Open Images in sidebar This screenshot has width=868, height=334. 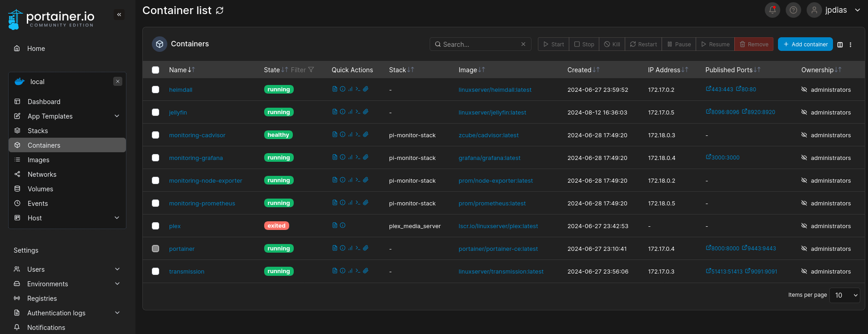click(x=67, y=160)
